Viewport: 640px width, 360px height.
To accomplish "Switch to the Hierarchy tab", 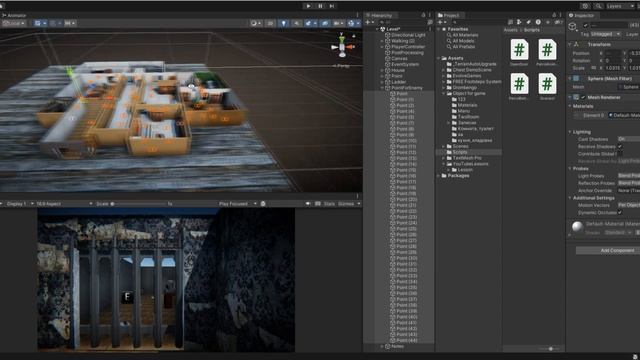I will [379, 15].
